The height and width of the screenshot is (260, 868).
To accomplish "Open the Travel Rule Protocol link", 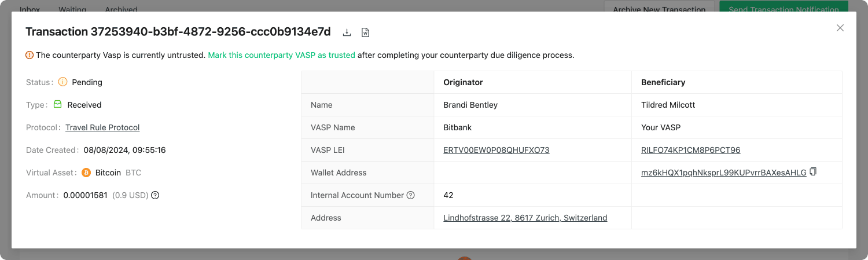I will (x=102, y=127).
